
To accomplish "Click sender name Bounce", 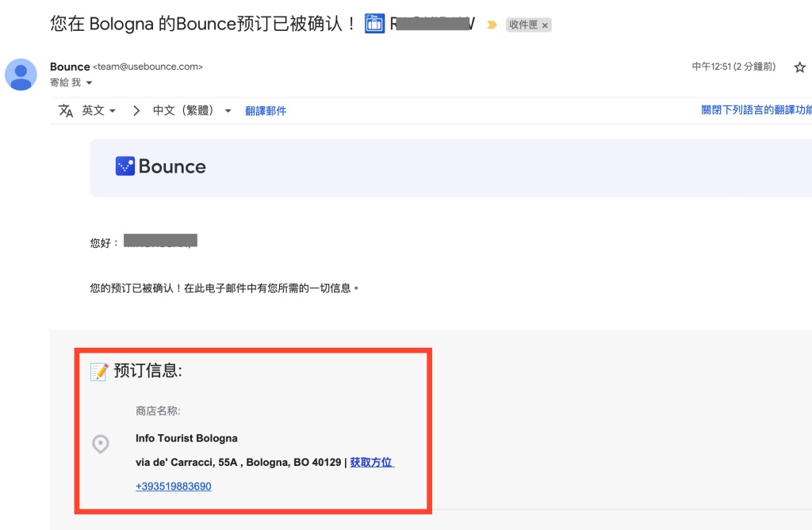I will coord(70,67).
